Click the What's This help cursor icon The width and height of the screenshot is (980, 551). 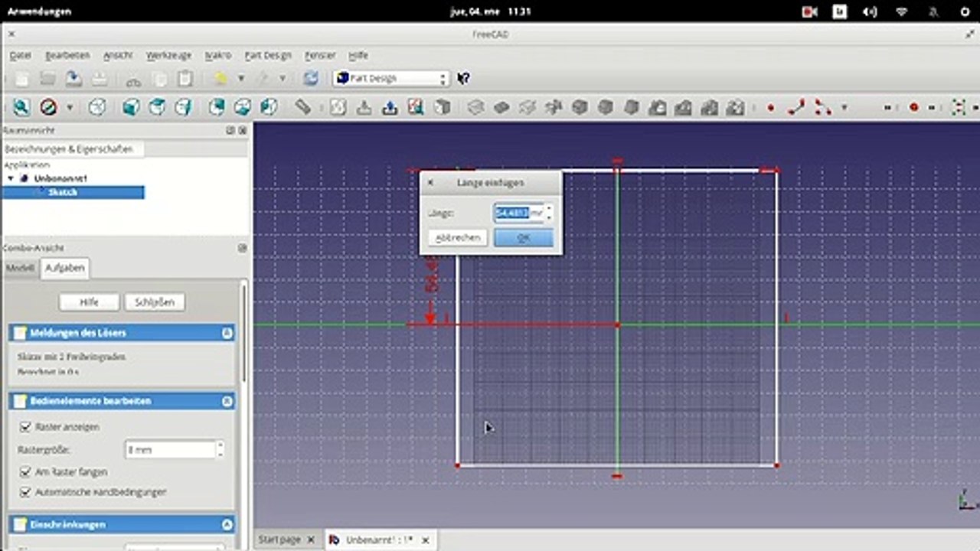point(463,78)
